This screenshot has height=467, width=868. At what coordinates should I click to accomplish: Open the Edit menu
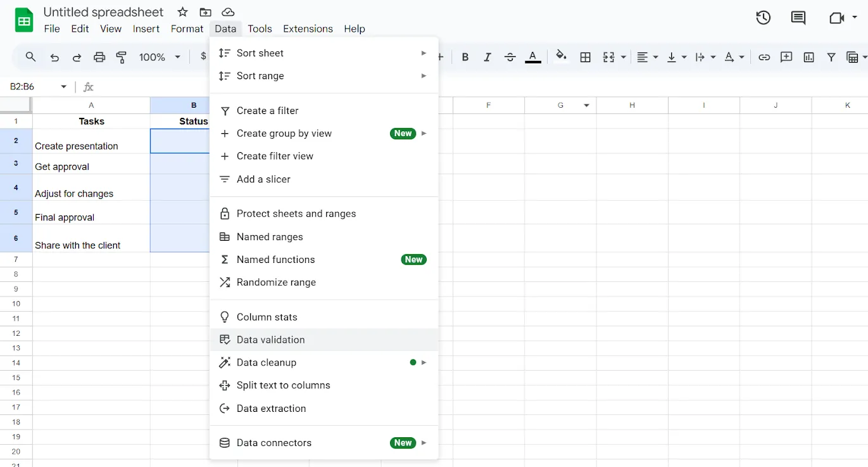80,29
